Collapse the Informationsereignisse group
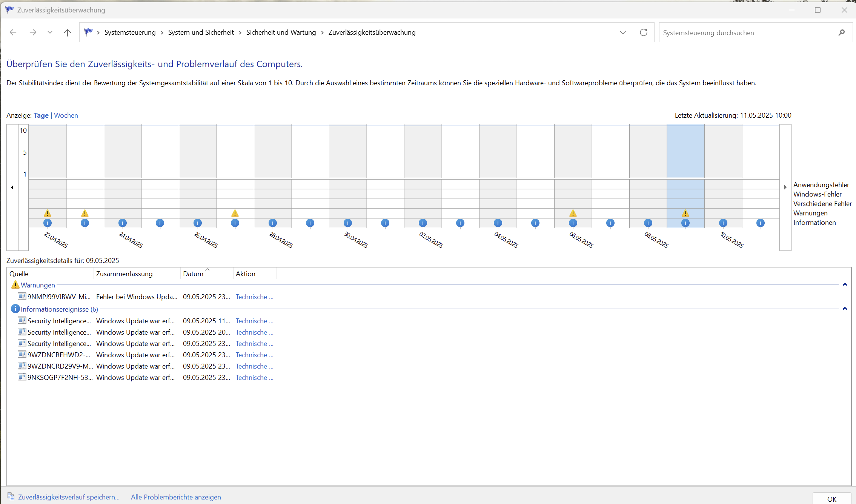Screen dimensions: 856x504 pos(845,309)
